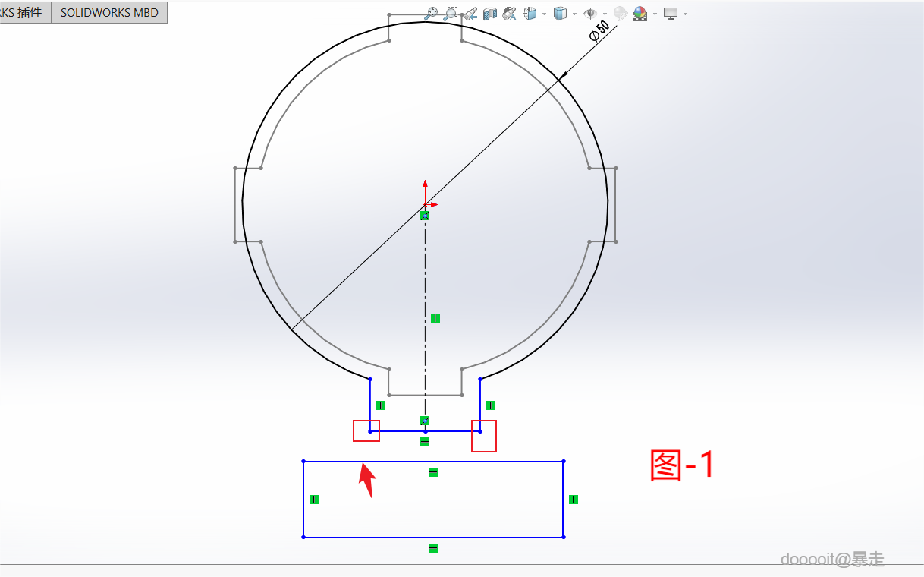This screenshot has width=924, height=577.
Task: Click the Edit Appearance sphere icon
Action: point(621,13)
